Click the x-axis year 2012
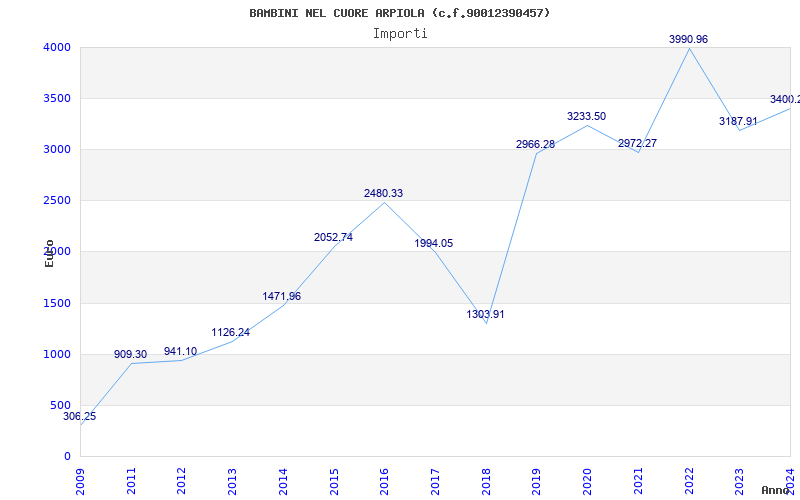The image size is (800, 500). click(x=182, y=481)
